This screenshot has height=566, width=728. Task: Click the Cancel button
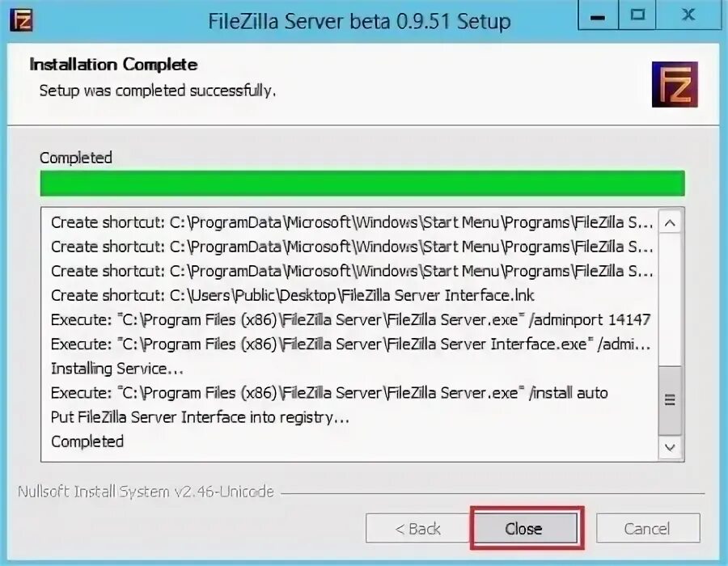click(x=648, y=529)
